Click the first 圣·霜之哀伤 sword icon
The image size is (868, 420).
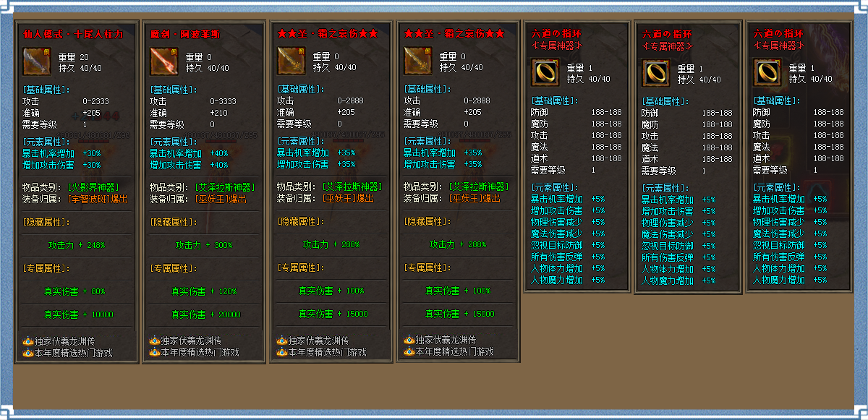point(290,61)
